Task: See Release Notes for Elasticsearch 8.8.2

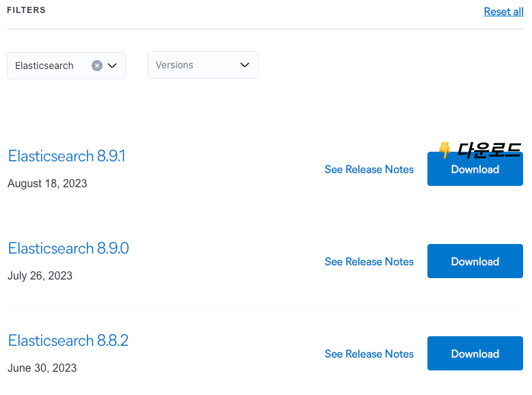Action: [x=369, y=354]
